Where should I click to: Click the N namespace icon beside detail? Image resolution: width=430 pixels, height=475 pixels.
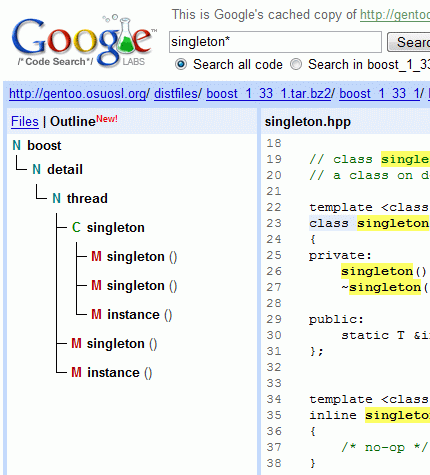click(x=37, y=169)
